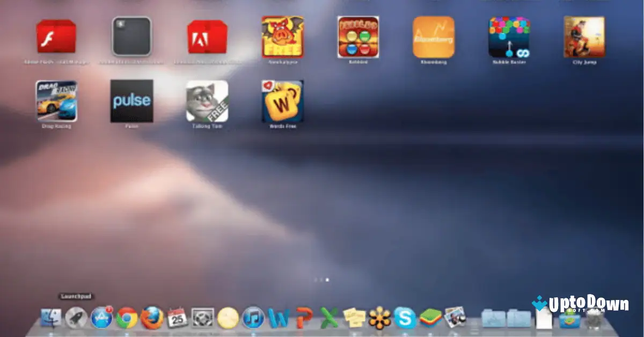Open the Pulse news app
The width and height of the screenshot is (644, 337).
pos(131,101)
